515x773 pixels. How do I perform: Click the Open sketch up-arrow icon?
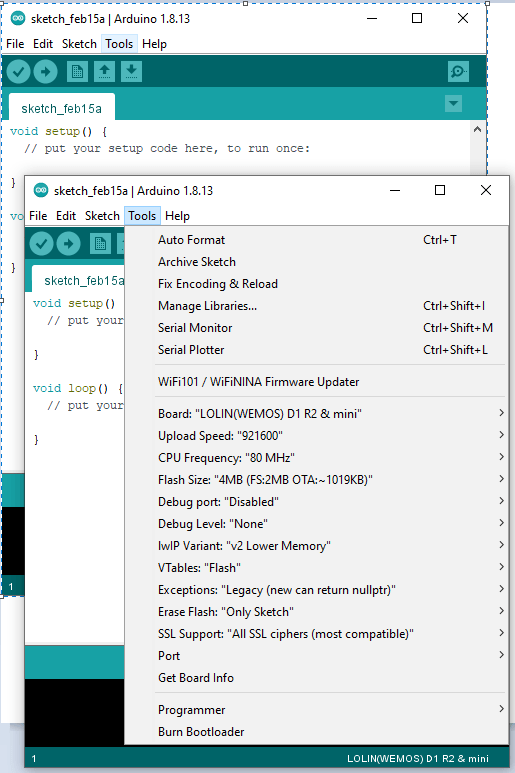[104, 72]
